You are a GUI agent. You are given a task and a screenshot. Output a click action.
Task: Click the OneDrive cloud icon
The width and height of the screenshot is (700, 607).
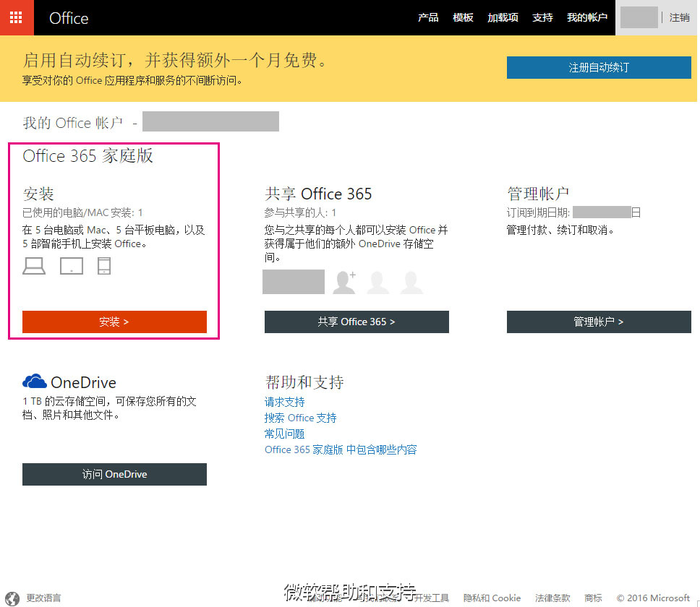[35, 382]
